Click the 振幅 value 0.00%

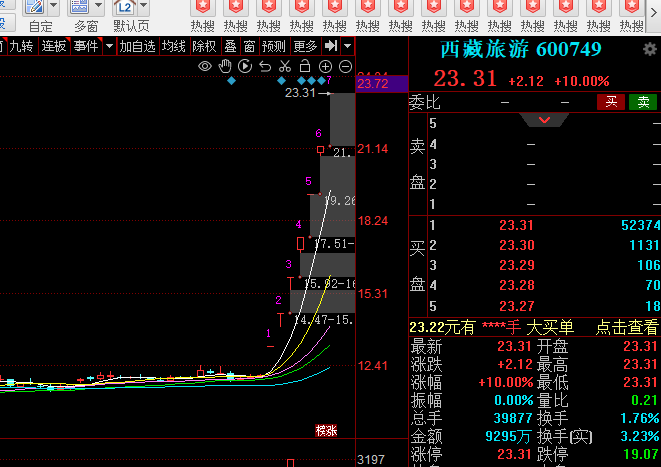pos(514,400)
